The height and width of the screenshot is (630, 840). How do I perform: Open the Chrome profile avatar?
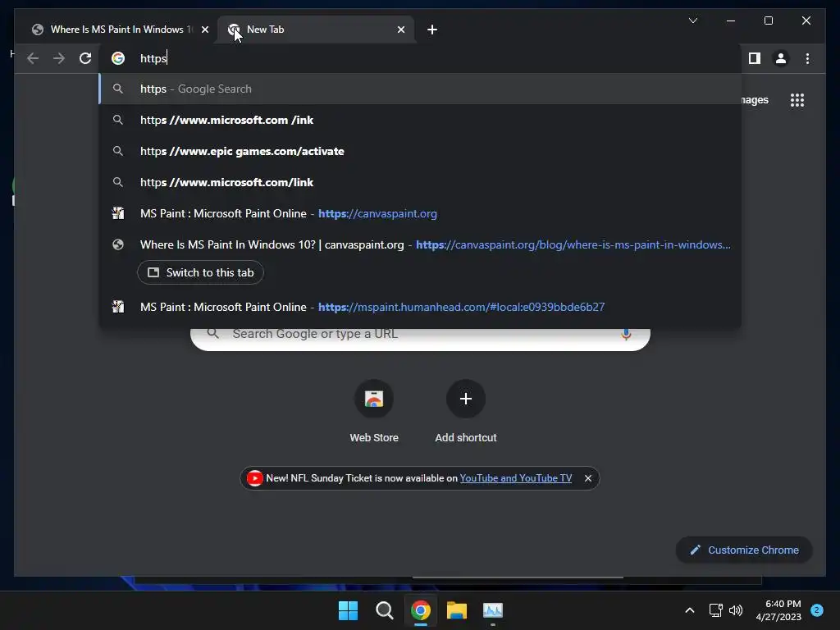click(x=781, y=58)
